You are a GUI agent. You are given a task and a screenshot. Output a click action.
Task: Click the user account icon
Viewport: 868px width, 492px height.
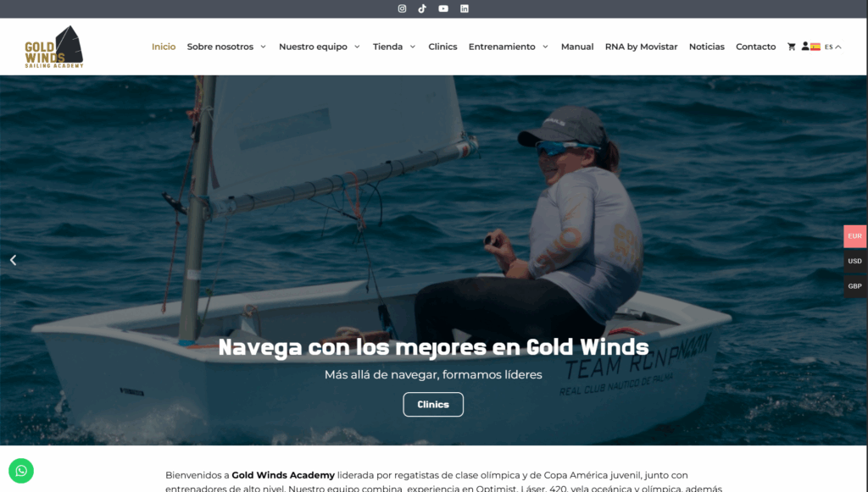click(x=804, y=47)
